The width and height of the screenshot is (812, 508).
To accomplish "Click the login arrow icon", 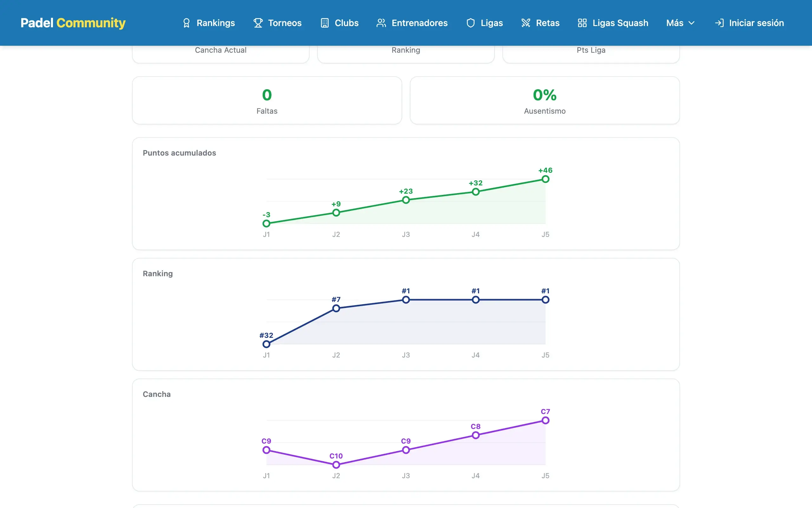I will (x=719, y=23).
